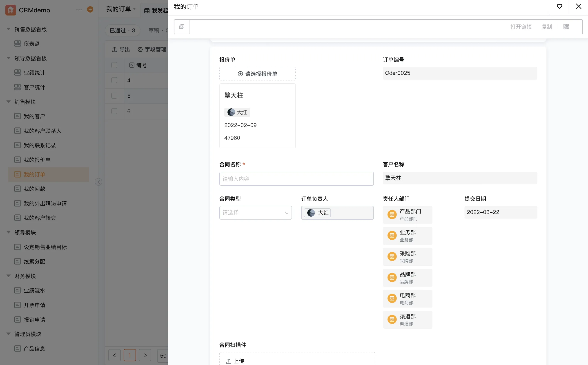
Task: Click the popup window icon in link bar
Action: coord(182,27)
